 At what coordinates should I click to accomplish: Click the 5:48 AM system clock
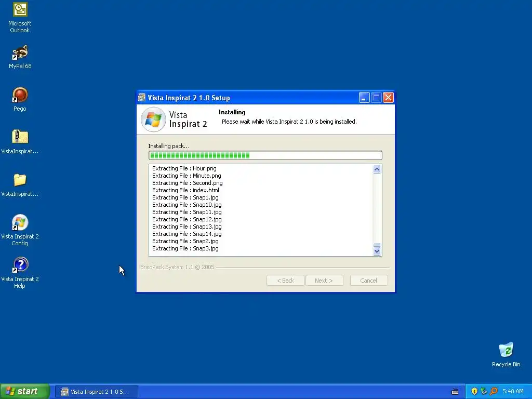coord(513,392)
